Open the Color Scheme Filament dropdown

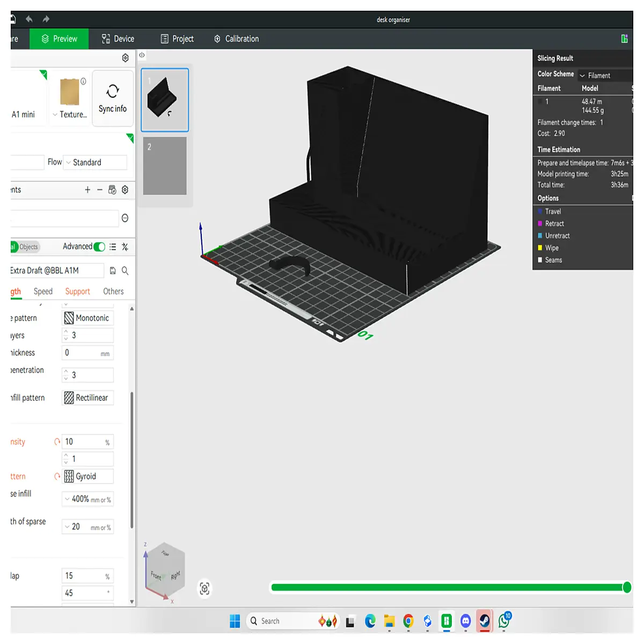click(605, 76)
